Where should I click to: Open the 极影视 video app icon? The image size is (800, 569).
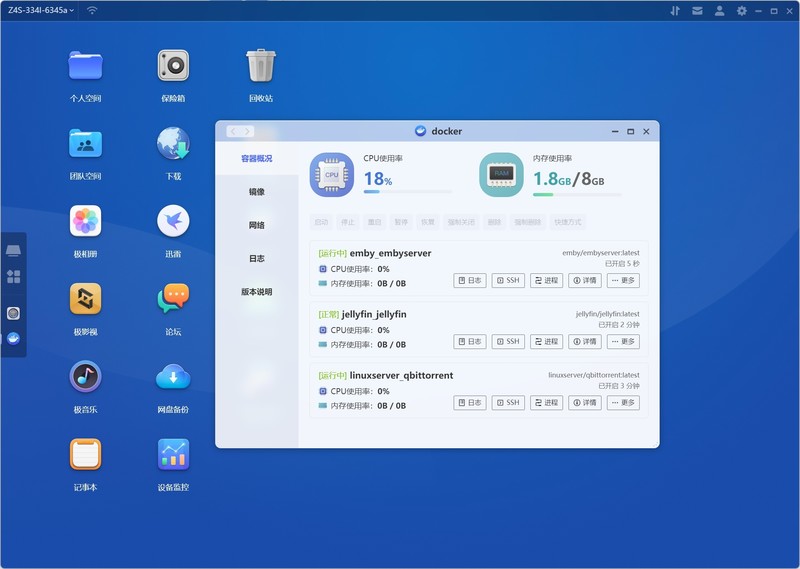(85, 299)
